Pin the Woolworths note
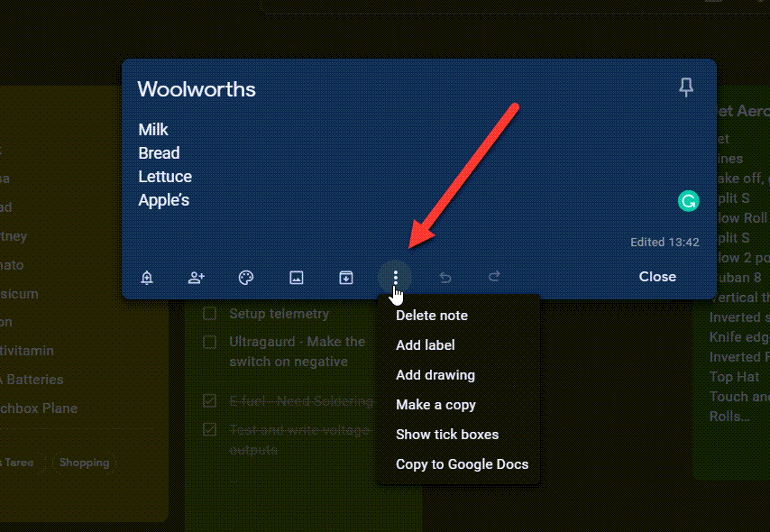770x532 pixels. [686, 87]
